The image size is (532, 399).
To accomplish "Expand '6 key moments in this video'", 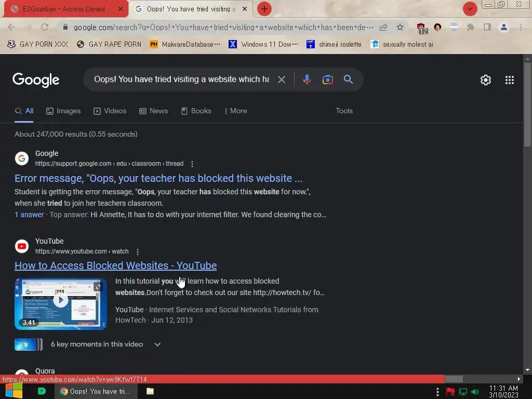I will 106,344.
